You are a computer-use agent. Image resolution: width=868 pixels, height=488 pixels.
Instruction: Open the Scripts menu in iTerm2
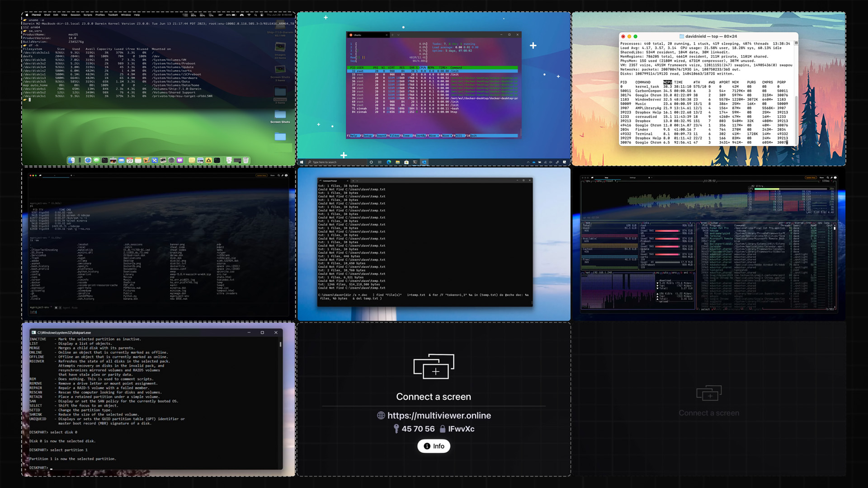click(88, 15)
